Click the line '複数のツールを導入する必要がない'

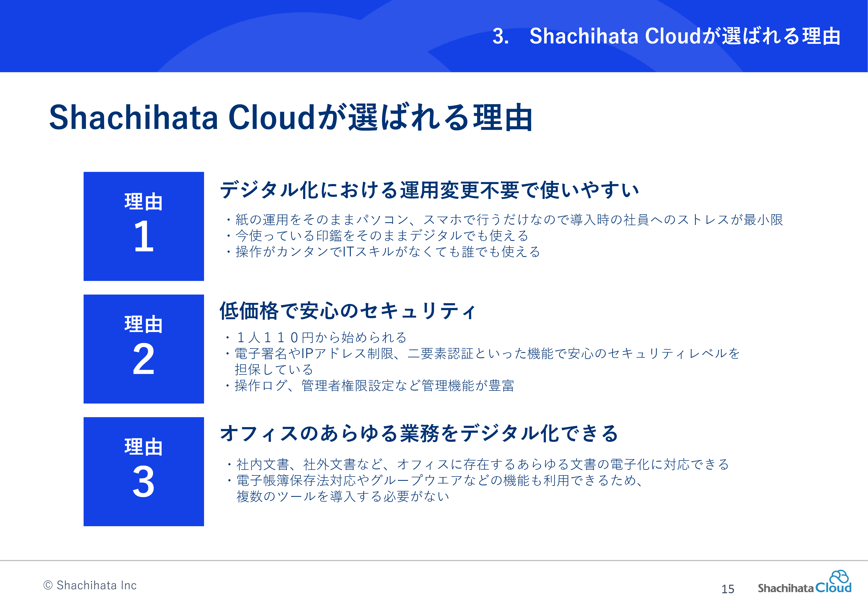pos(343,496)
